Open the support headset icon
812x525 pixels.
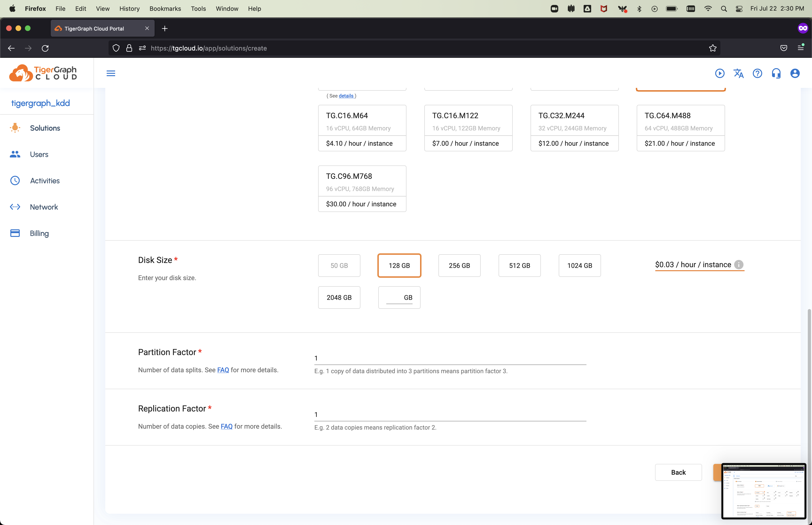[x=776, y=73]
